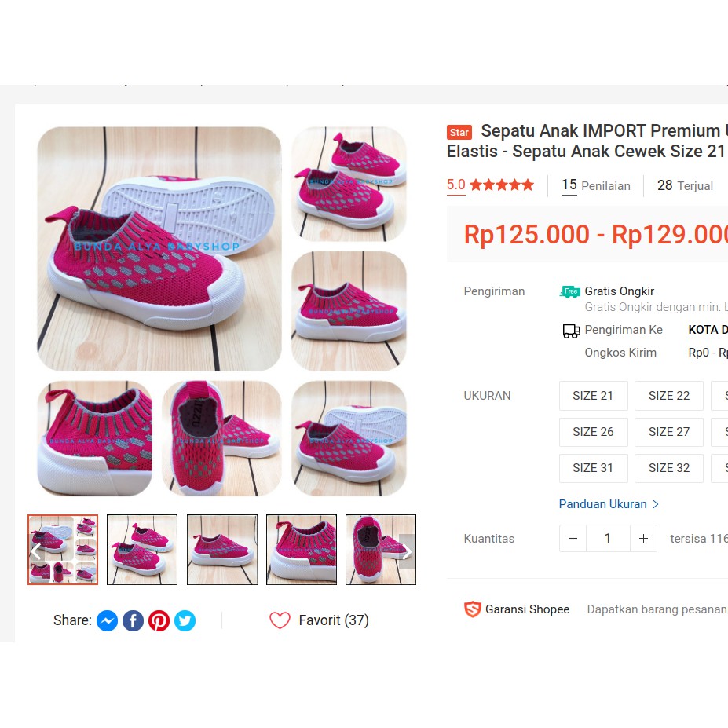Choose SIZE 26 option

[x=594, y=432]
